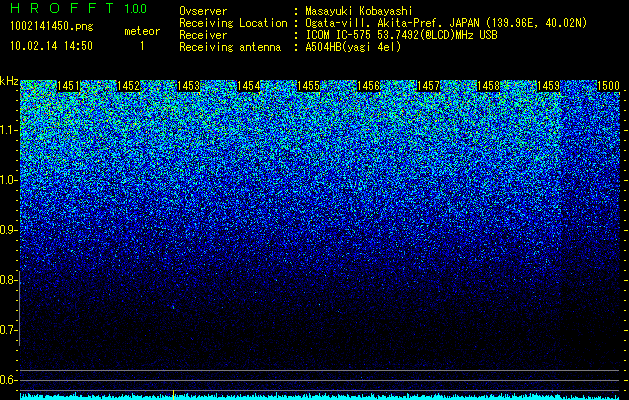Click the 0.8 frequency axis label
The width and height of the screenshot is (629, 400).
[8, 280]
